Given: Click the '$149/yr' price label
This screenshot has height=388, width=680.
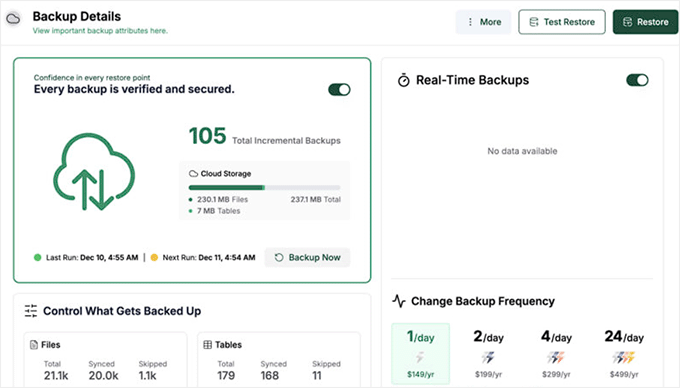Looking at the screenshot, I should 420,374.
